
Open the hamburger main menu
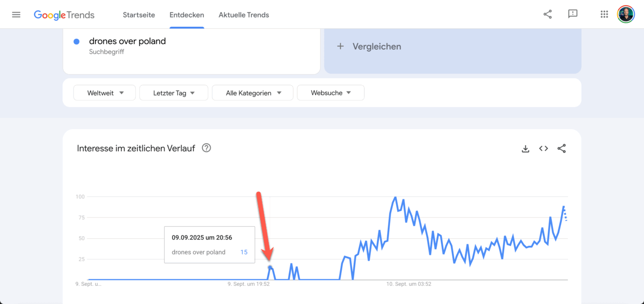(16, 15)
